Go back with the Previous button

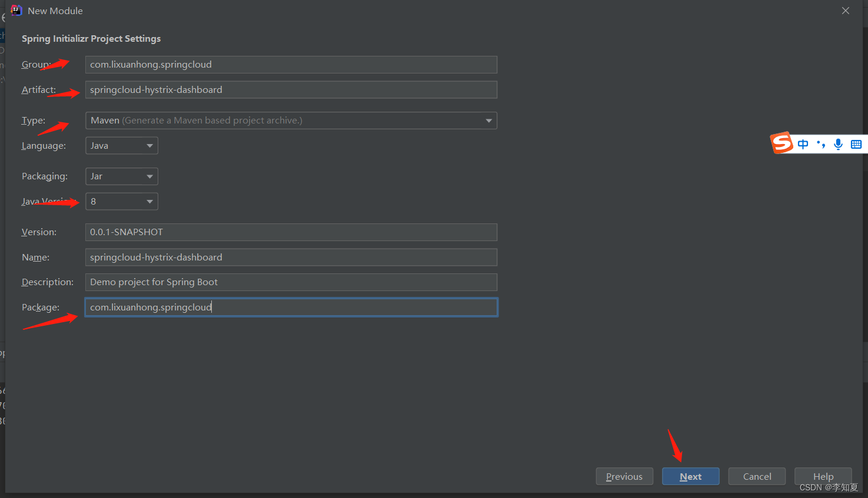click(x=624, y=476)
